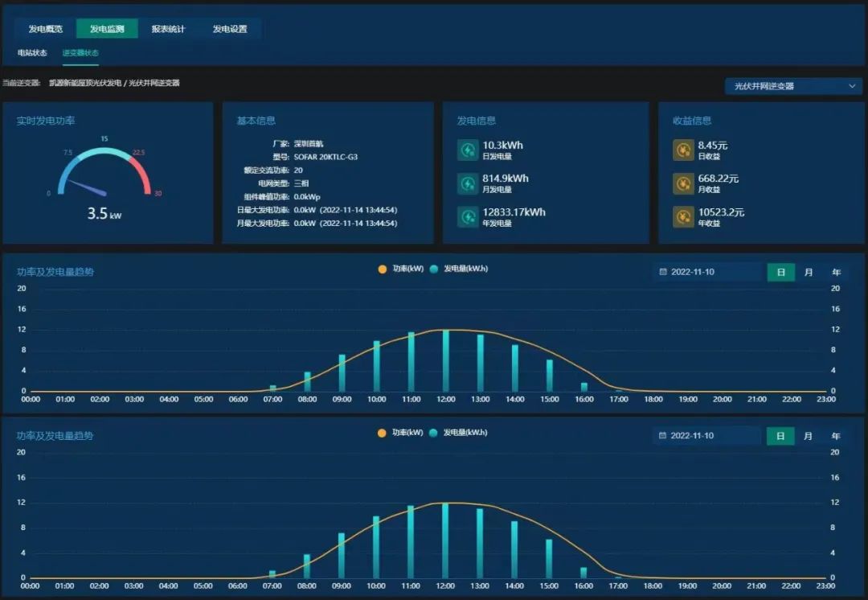The height and width of the screenshot is (600, 868).
Task: Click the 09:00 bar in the lower trend chart
Action: coord(342,556)
